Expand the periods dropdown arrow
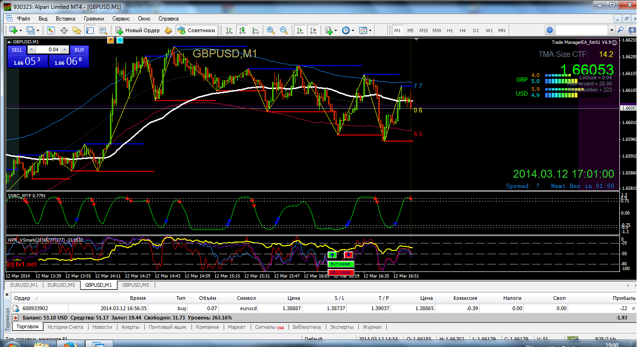 pos(353,30)
